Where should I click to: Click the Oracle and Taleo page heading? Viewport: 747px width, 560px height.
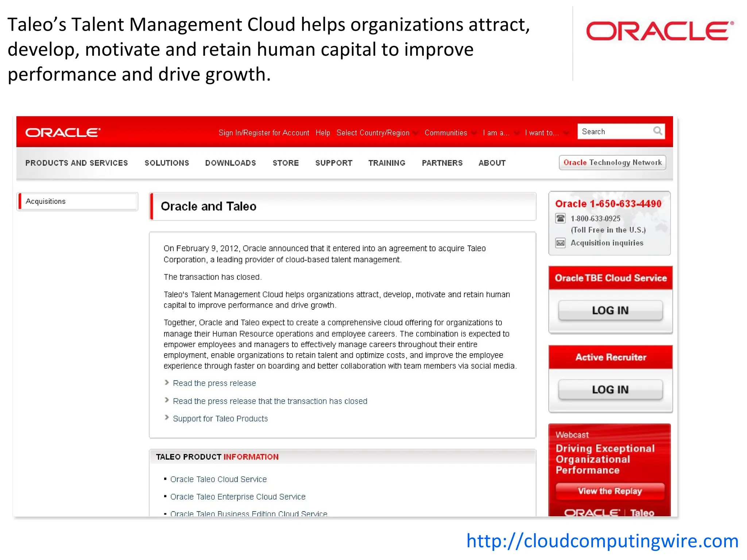[209, 206]
